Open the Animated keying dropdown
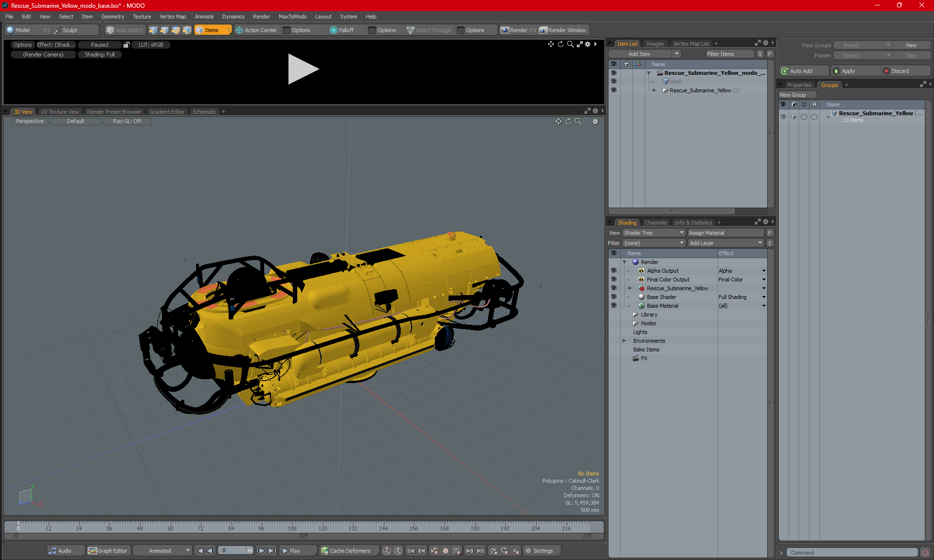The width and height of the screenshot is (934, 560). tap(162, 551)
